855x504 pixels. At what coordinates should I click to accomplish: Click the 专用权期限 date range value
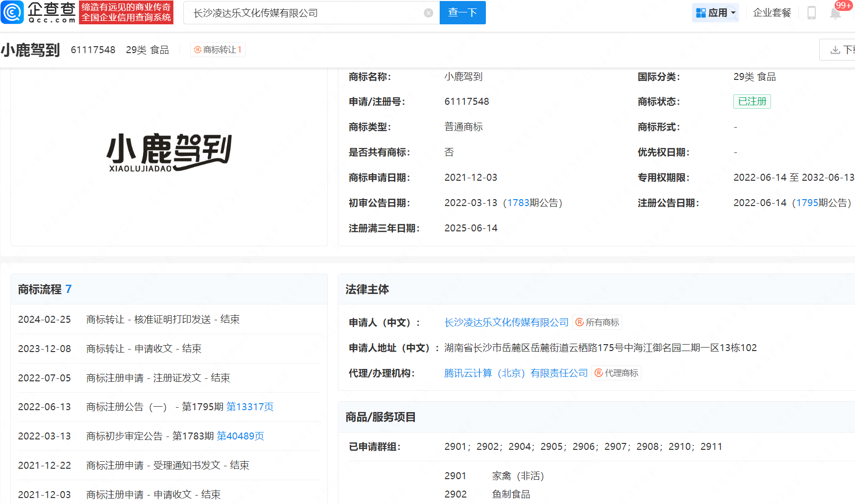click(794, 177)
